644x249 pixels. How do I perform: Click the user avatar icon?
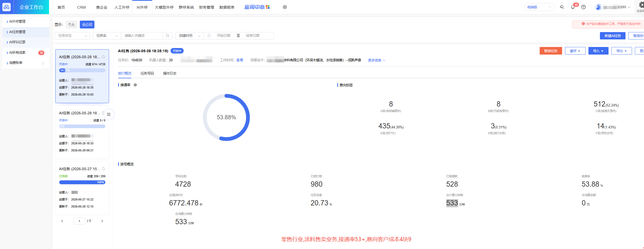(598, 7)
